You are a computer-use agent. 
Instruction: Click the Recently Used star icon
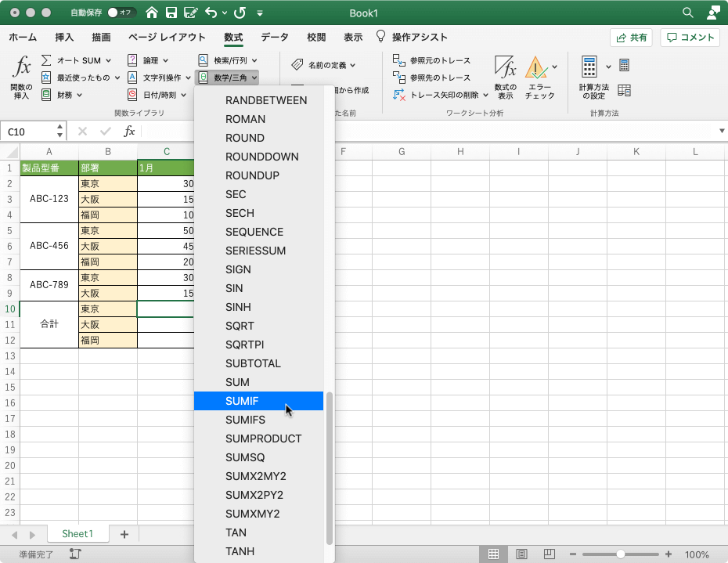click(x=46, y=78)
